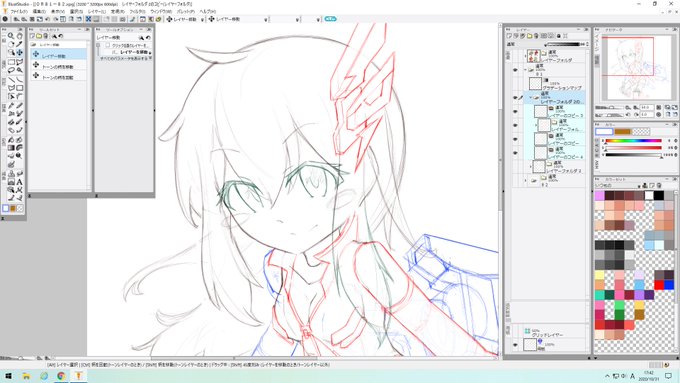Image resolution: width=680 pixels, height=383 pixels.
Task: Open the notification center on taskbar
Action: (x=669, y=376)
